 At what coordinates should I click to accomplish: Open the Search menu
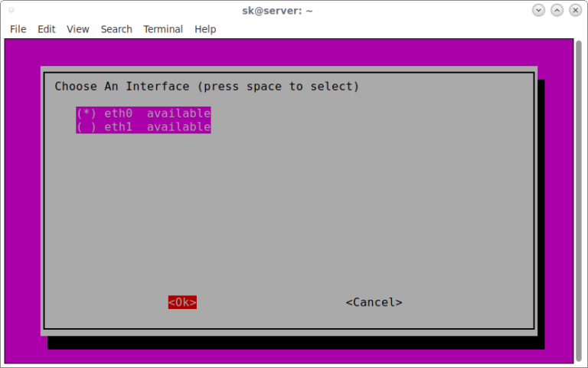[116, 29]
